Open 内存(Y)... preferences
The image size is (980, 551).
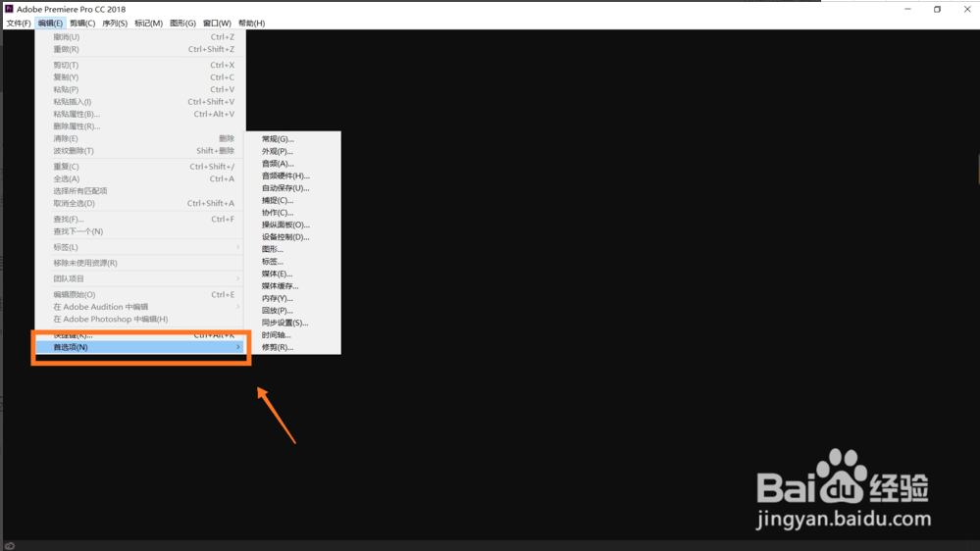point(292,299)
